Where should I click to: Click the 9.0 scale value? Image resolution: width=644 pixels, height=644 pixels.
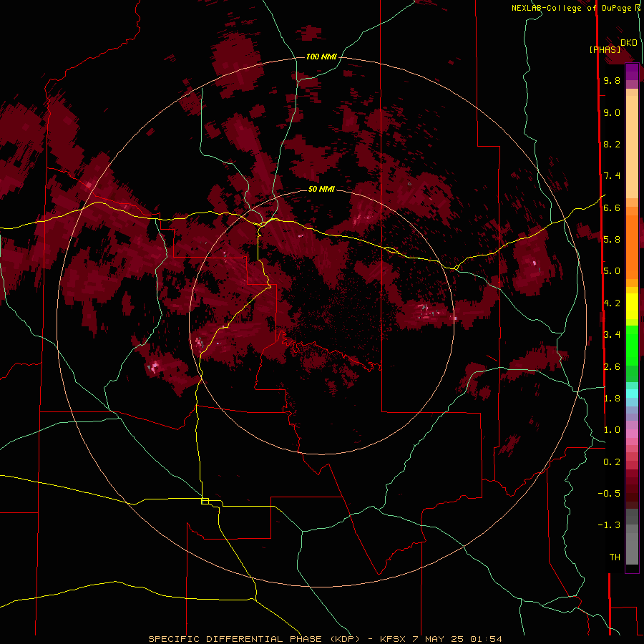point(612,112)
